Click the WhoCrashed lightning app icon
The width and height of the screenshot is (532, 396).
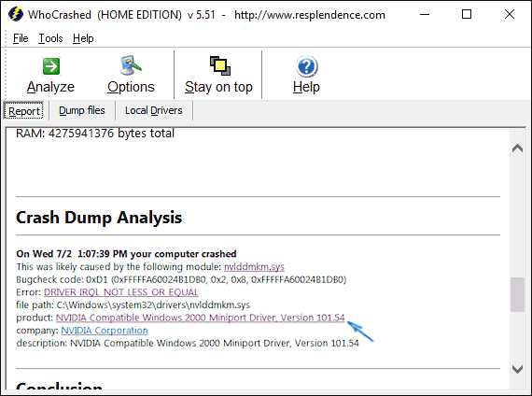tap(15, 14)
